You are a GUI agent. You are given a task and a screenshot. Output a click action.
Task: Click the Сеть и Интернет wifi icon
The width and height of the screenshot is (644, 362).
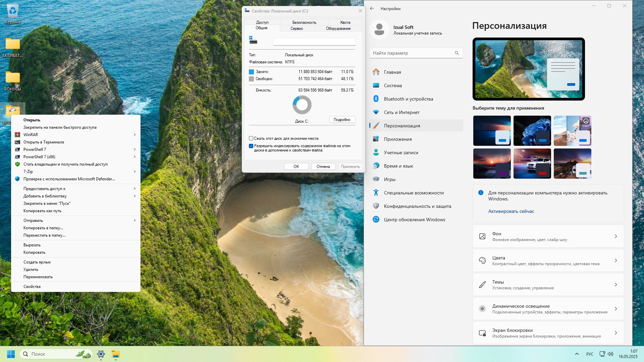pos(376,112)
